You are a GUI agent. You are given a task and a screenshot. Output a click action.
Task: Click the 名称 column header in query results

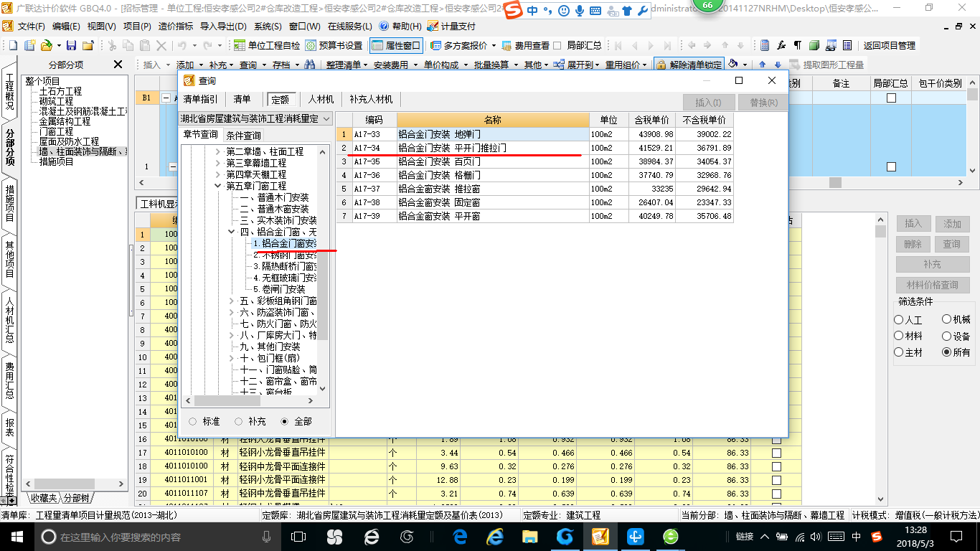(x=493, y=119)
